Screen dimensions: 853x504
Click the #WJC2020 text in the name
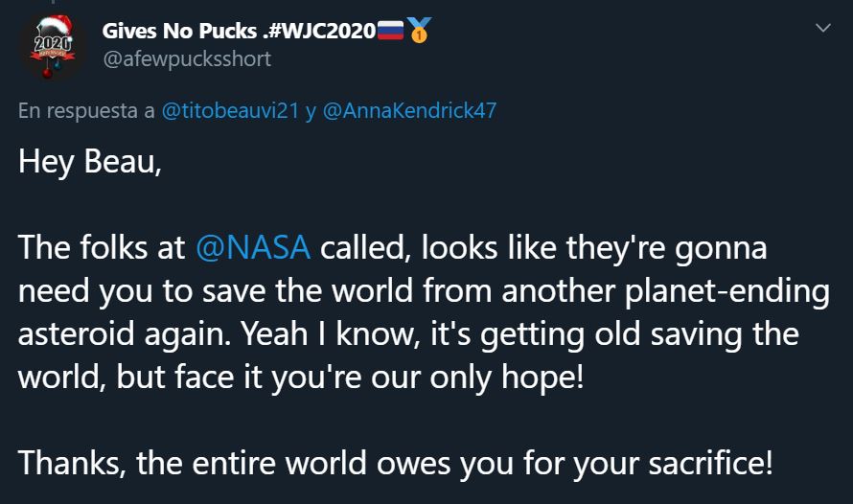click(x=321, y=31)
